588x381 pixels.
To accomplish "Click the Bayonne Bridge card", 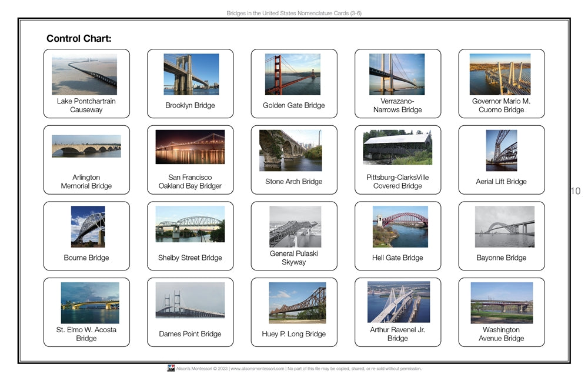I will [x=501, y=235].
